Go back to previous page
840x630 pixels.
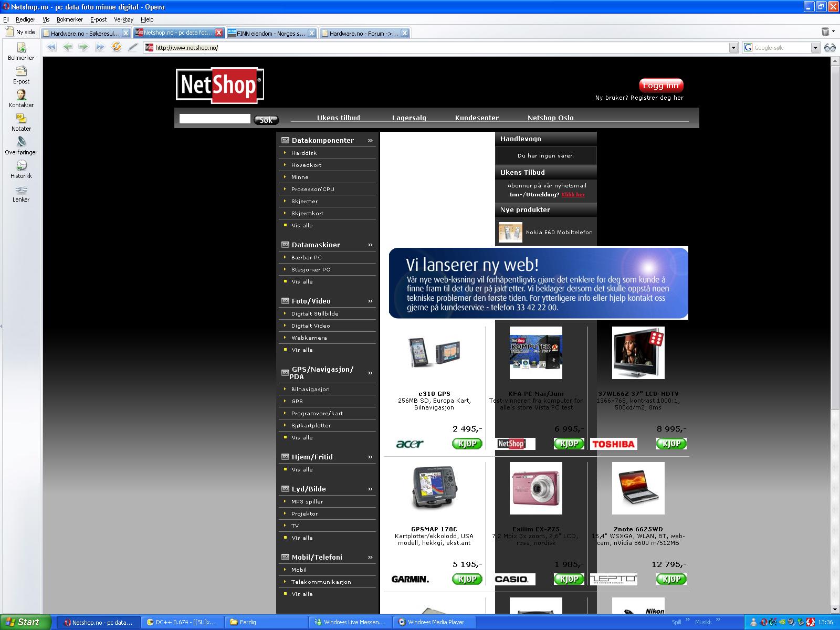click(68, 47)
